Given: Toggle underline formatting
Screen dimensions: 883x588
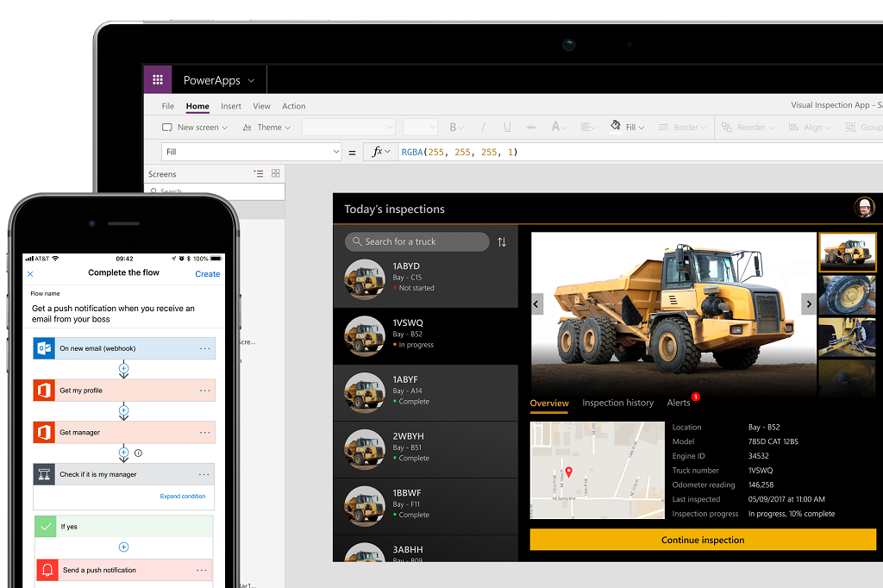Looking at the screenshot, I should tap(507, 128).
